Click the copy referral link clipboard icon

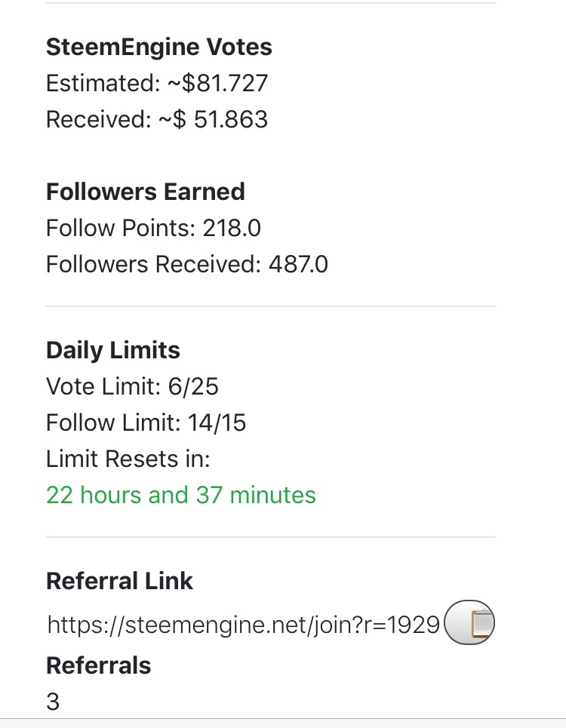470,624
